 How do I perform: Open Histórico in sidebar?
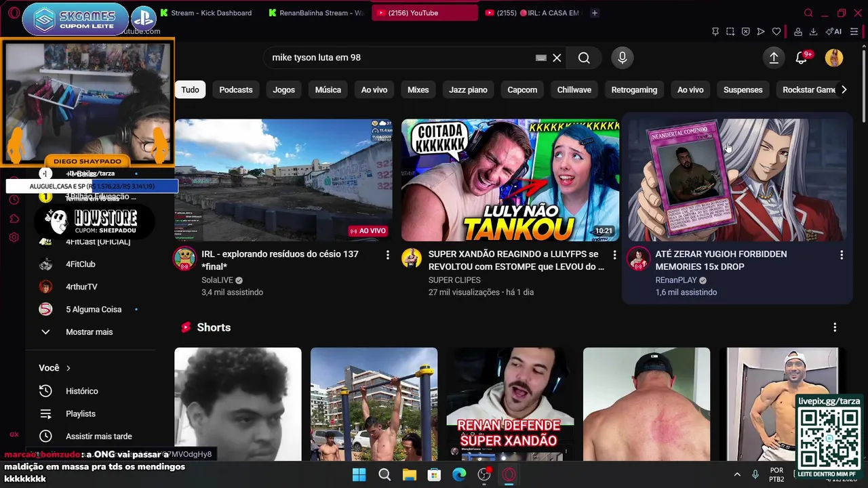click(82, 391)
